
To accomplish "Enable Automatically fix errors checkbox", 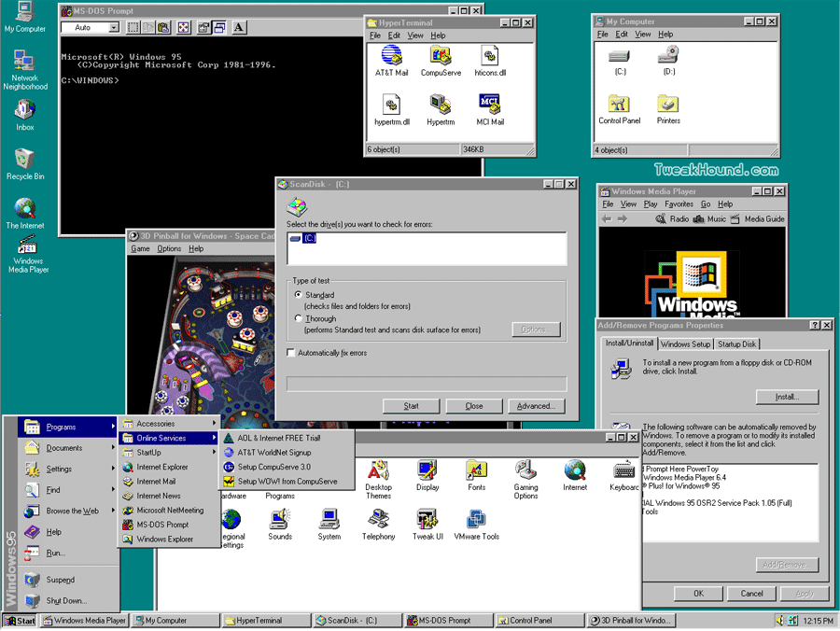I will [291, 353].
